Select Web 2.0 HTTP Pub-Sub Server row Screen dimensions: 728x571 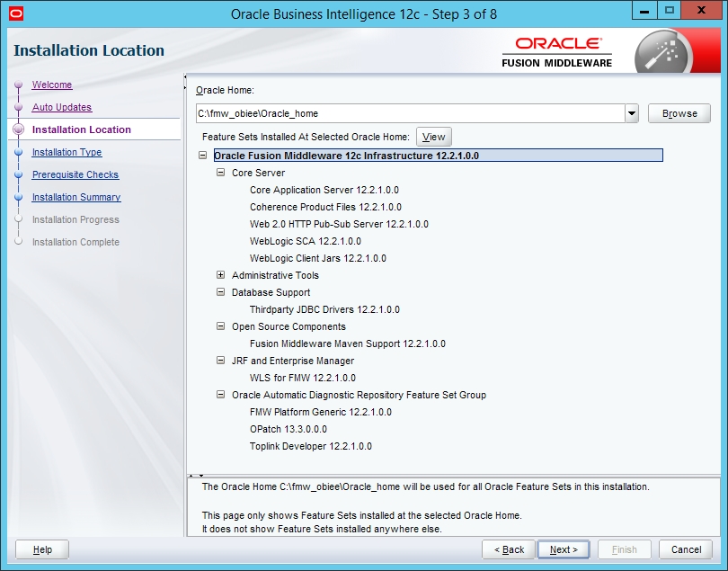pos(339,224)
